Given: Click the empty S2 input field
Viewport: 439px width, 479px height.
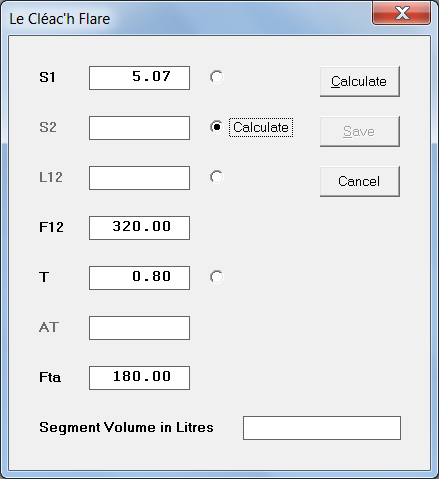Looking at the screenshot, I should point(139,128).
